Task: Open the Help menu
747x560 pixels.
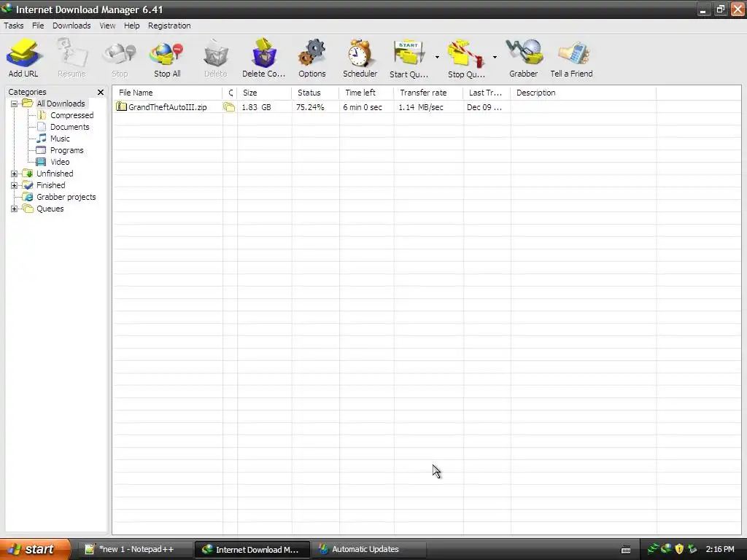Action: point(131,26)
